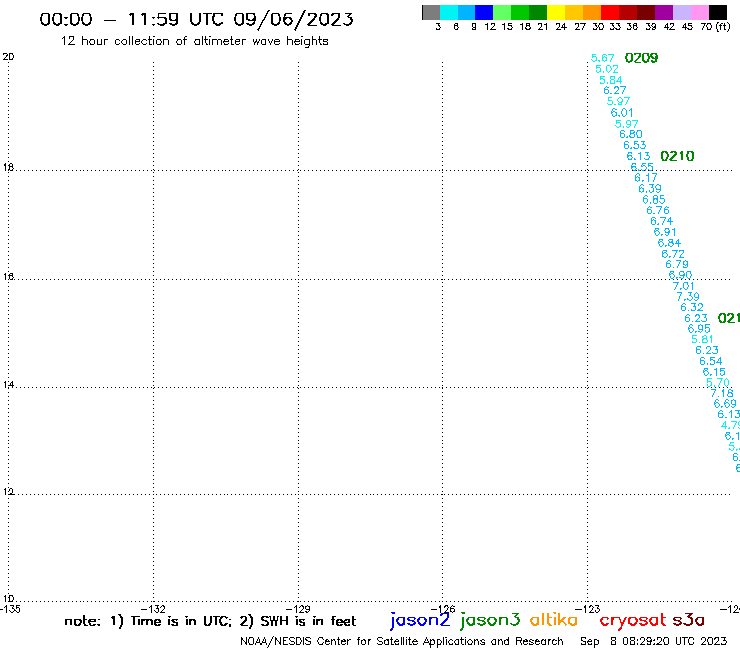The image size is (740, 650).
Task: Click the '7.18' measurement
Action: click(x=722, y=393)
